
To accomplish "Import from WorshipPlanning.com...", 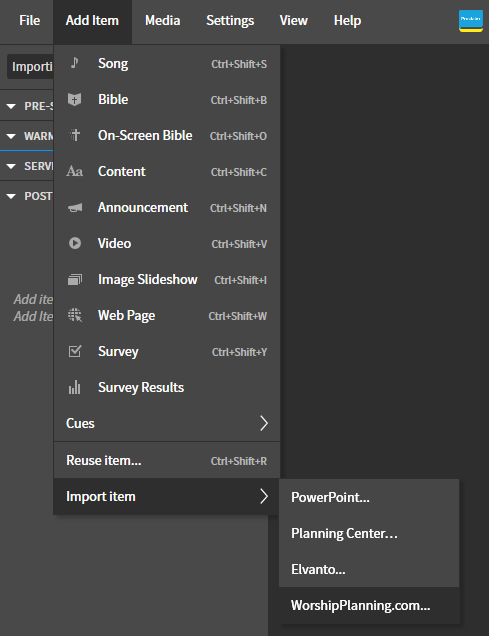I will (369, 605).
